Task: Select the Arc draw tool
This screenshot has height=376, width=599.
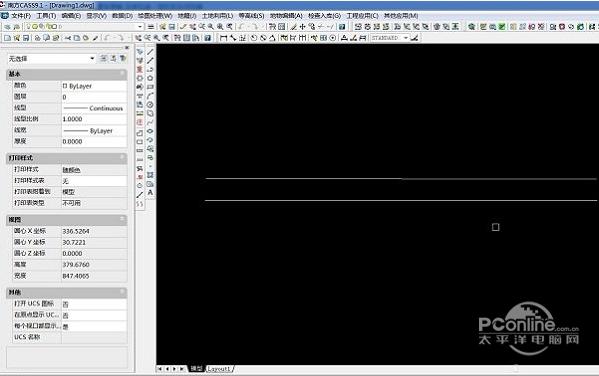Action: click(150, 96)
